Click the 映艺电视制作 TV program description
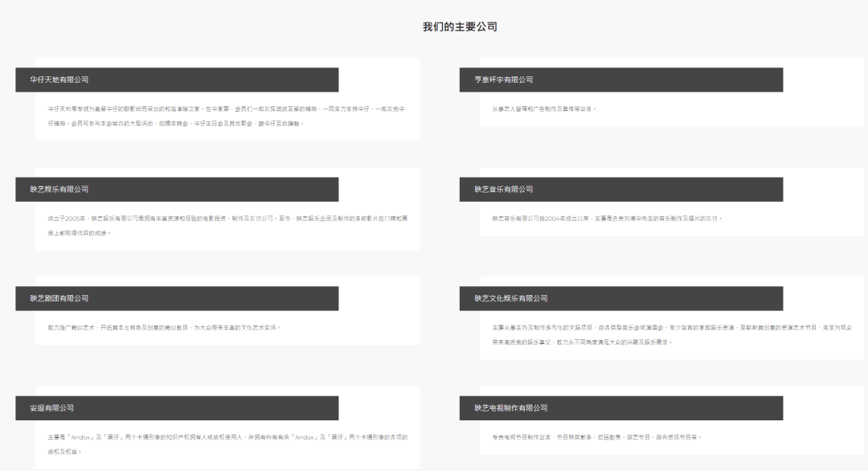This screenshot has width=868, height=471. coord(596,437)
